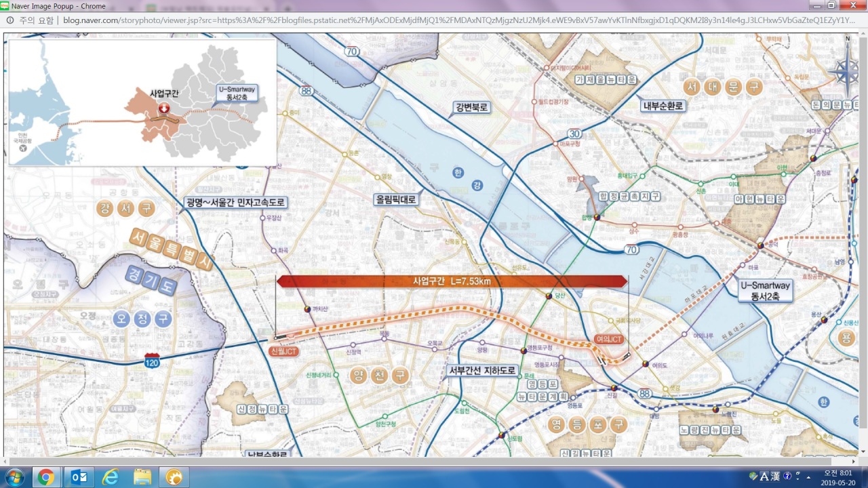Screen dimensions: 868x488
Task: Launch Internet Explorer from the taskbar
Action: pyautogui.click(x=111, y=477)
